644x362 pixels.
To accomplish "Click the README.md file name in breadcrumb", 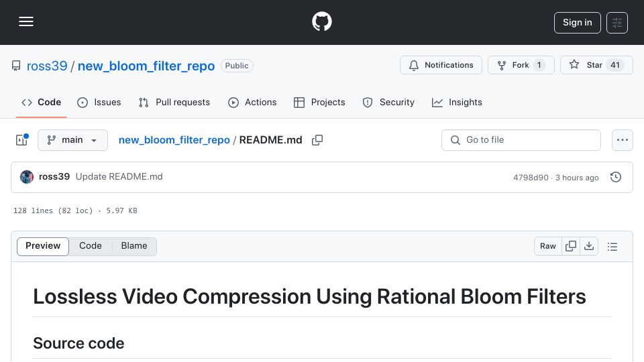I will [x=270, y=140].
